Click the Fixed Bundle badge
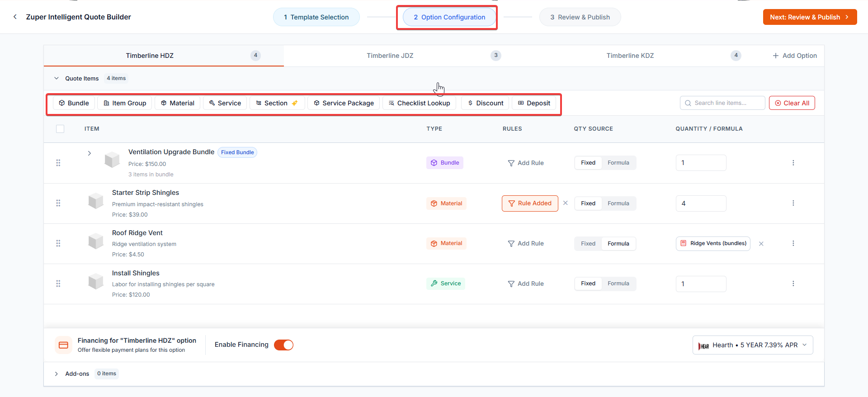 click(x=237, y=152)
